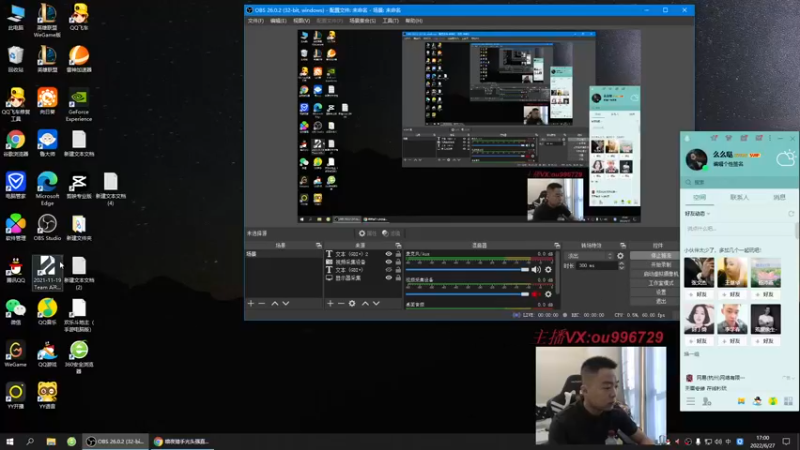Mute the 麦克风/Aux speaker icon
Image resolution: width=800 pixels, height=450 pixels.
click(536, 269)
